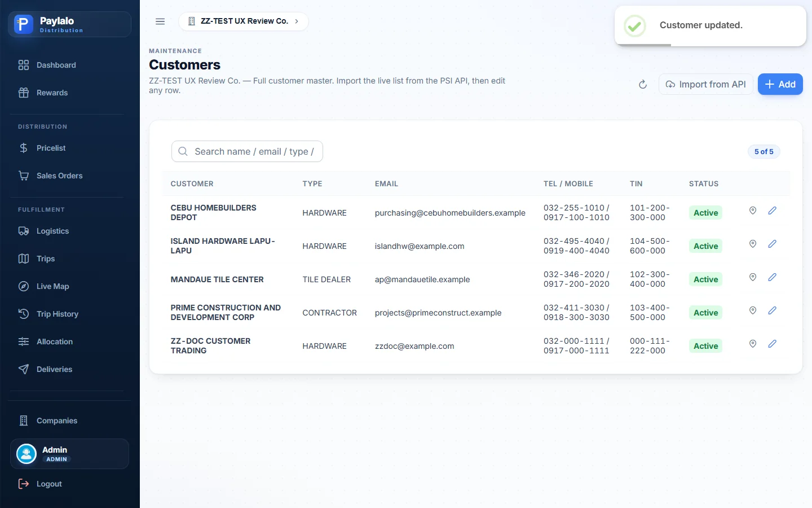This screenshot has width=812, height=508.
Task: Add a new customer
Action: pyautogui.click(x=780, y=85)
